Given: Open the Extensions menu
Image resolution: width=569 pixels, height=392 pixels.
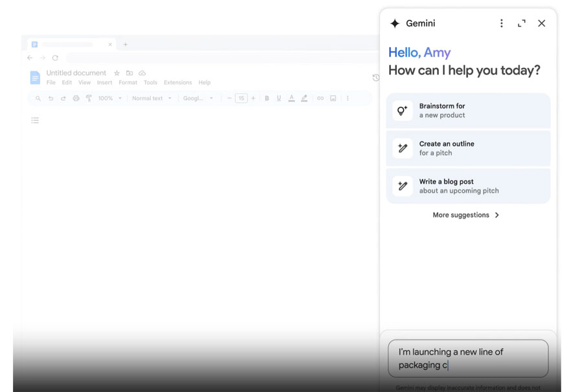Looking at the screenshot, I should [x=177, y=83].
